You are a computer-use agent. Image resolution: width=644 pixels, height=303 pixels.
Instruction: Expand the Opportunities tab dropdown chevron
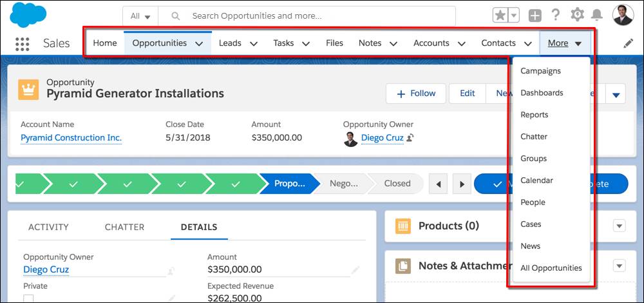(199, 44)
